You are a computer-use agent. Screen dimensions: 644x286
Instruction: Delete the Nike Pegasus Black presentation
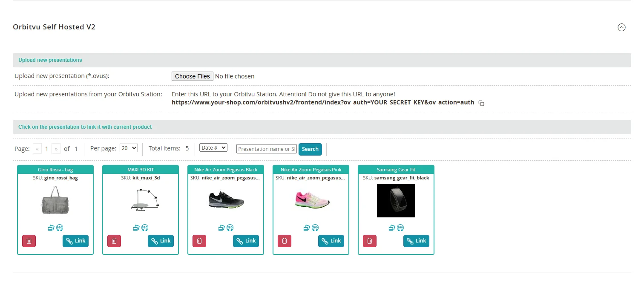pos(199,241)
